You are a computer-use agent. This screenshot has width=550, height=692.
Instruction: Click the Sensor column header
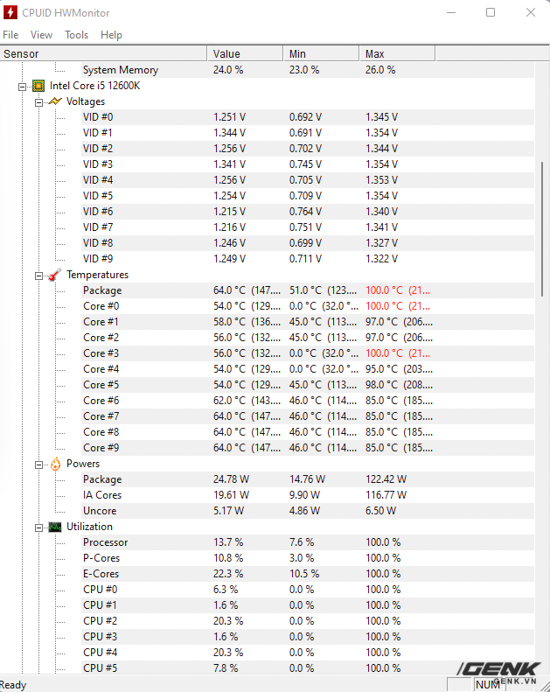(103, 54)
